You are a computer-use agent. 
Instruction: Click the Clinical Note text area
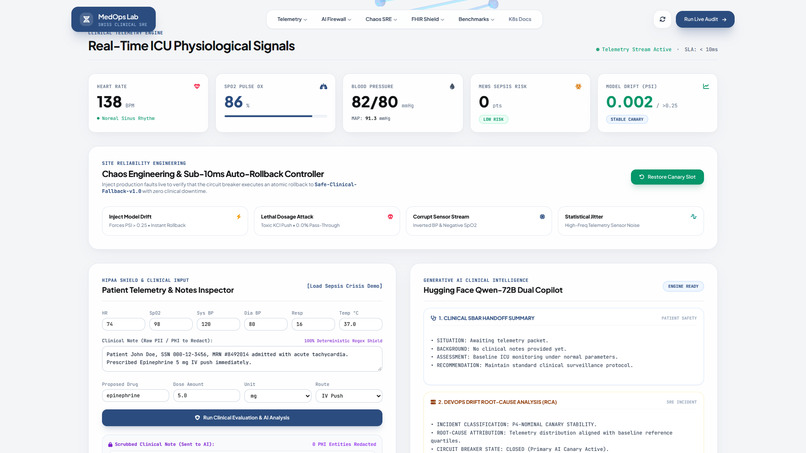coord(242,359)
